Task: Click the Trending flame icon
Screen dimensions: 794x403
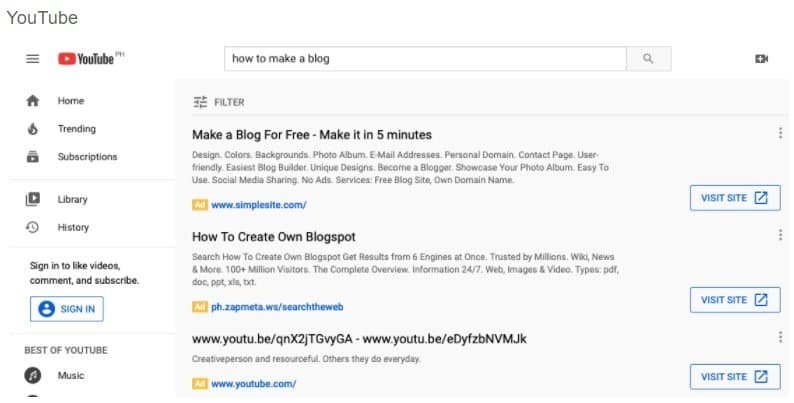Action: coord(32,129)
